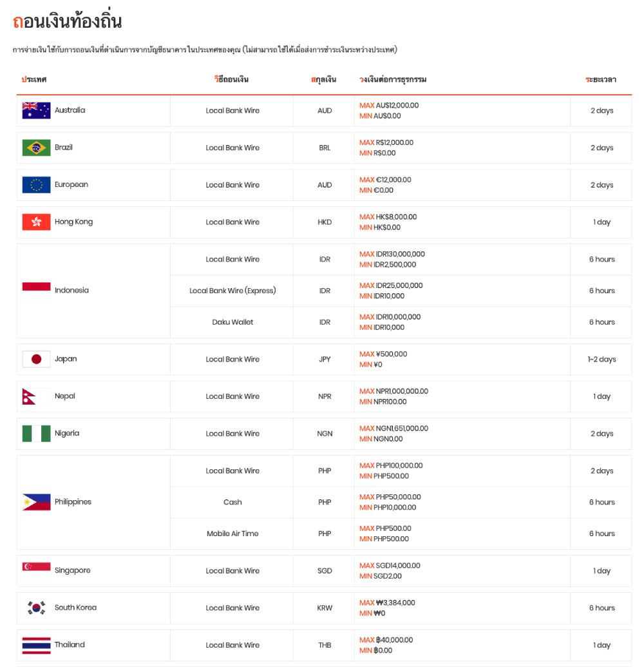The width and height of the screenshot is (644, 667).
Task: Click the Australia flag icon
Action: (x=36, y=110)
